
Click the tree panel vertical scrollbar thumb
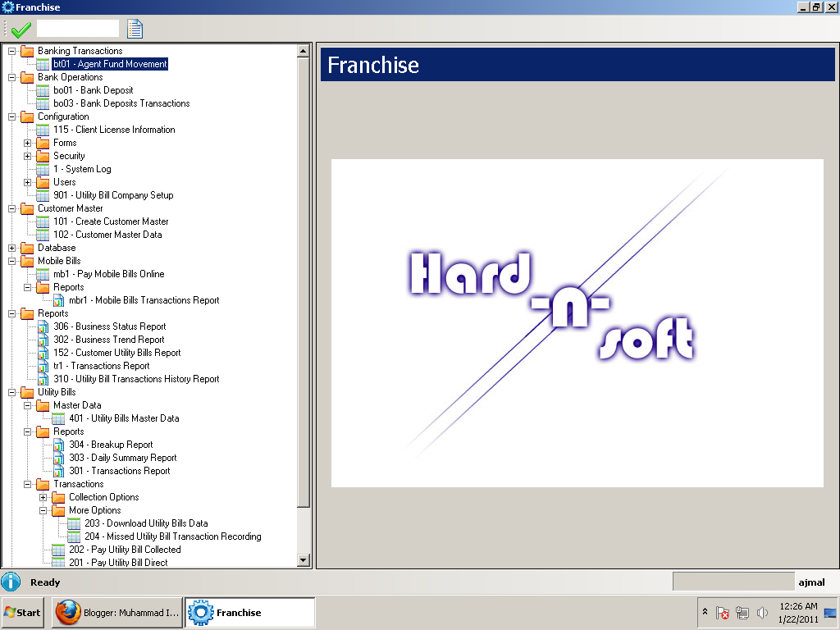(x=303, y=282)
